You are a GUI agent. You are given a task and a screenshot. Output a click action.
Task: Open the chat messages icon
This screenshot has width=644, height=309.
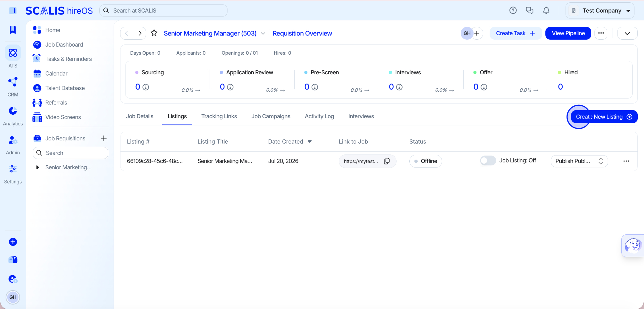530,10
